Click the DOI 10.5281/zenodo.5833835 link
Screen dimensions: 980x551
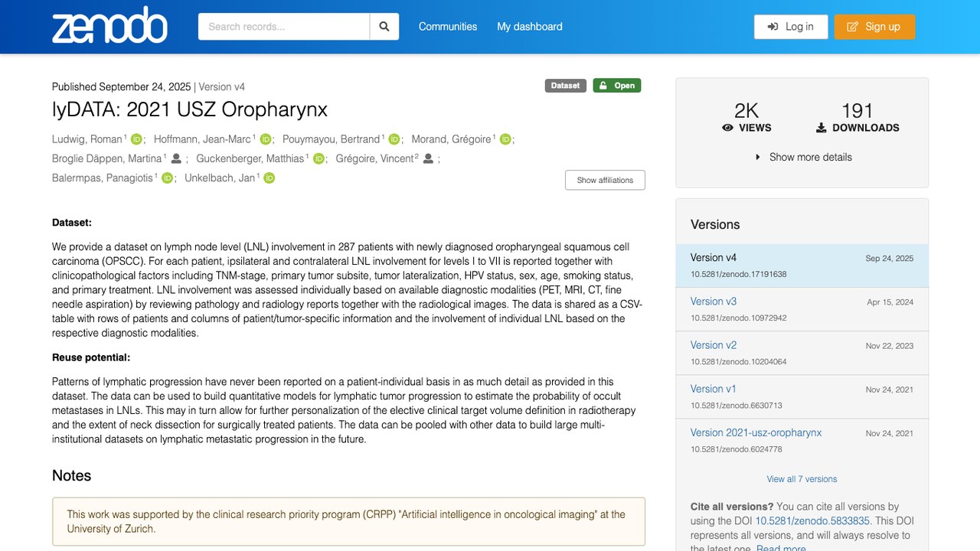point(813,521)
